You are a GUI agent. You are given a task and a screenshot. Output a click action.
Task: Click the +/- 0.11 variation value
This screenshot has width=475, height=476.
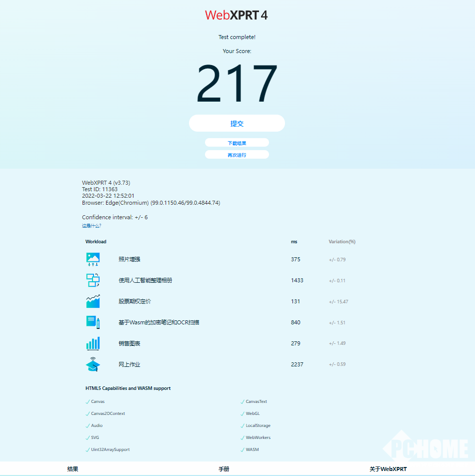[337, 281]
